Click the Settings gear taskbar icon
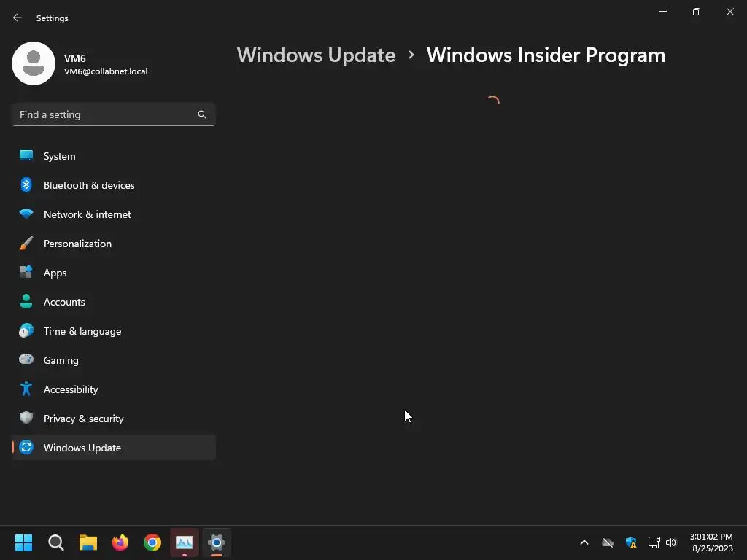This screenshot has height=560, width=747. [217, 542]
